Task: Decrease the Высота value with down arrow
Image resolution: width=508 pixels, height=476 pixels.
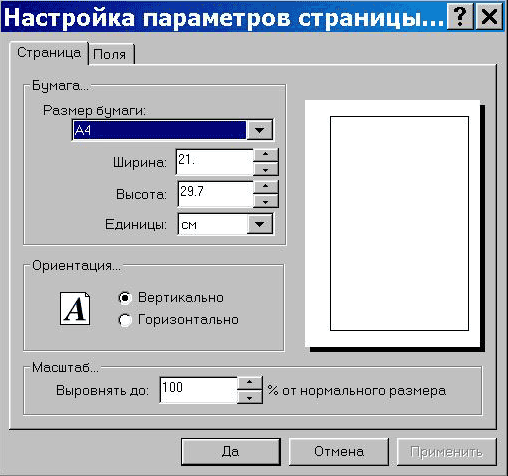Action: (265, 201)
